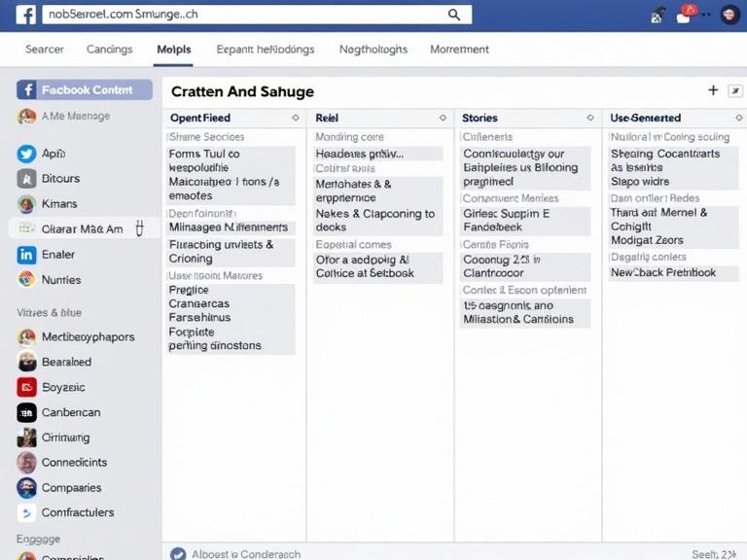
Task: Select the Meipls tab
Action: point(174,50)
